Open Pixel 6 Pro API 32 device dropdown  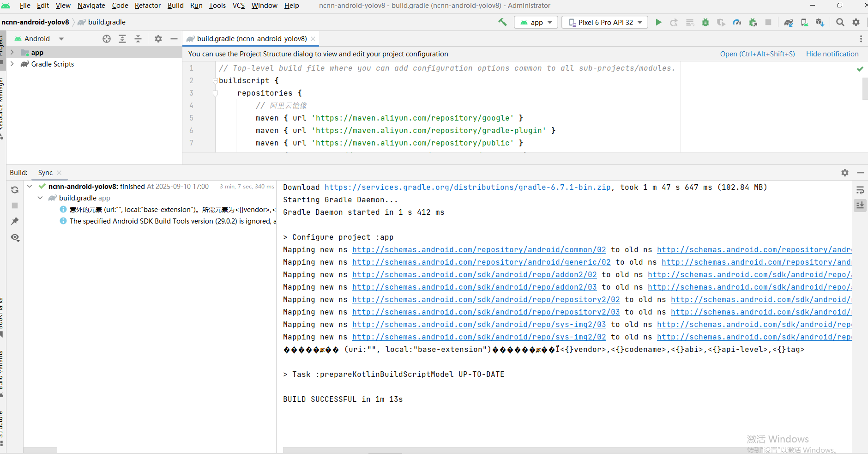click(605, 22)
